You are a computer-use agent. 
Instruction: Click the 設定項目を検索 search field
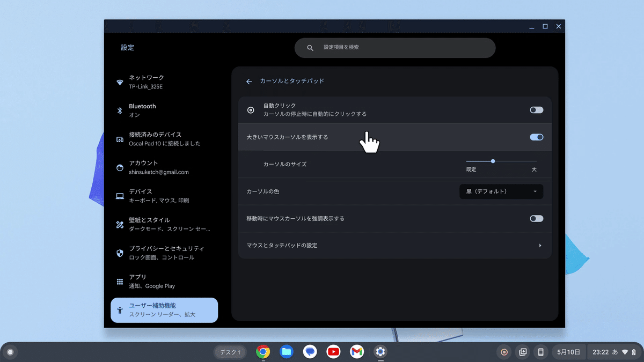point(395,48)
